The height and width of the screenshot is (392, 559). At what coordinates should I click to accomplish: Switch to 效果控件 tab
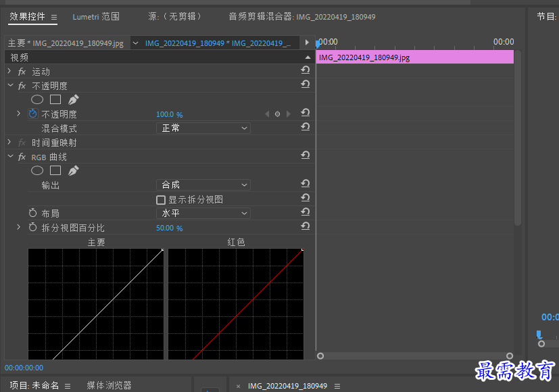point(28,16)
